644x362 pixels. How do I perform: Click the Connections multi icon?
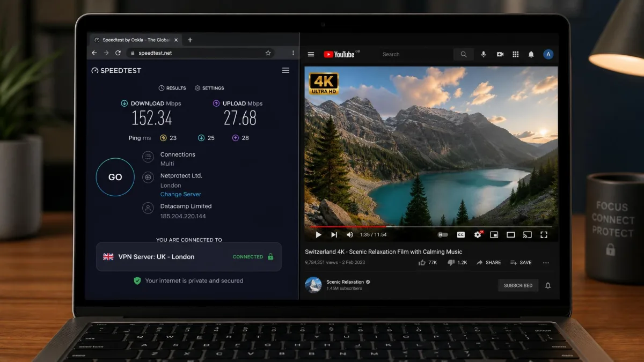(148, 157)
